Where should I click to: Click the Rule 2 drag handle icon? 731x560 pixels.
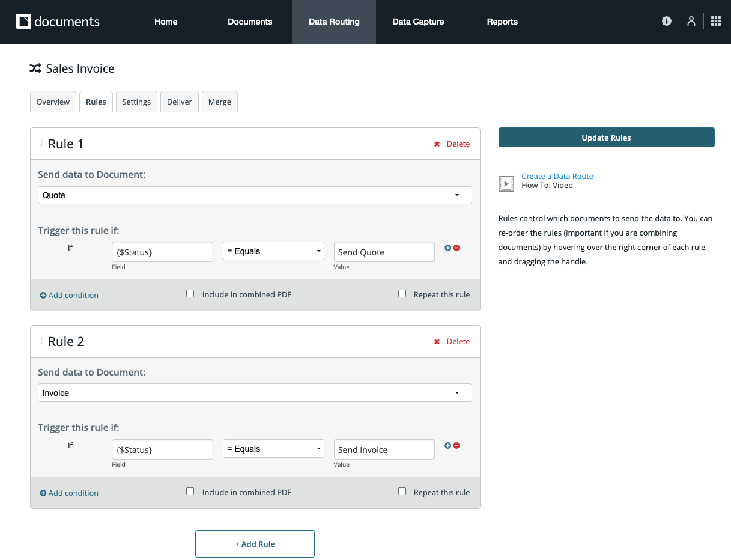pos(41,341)
